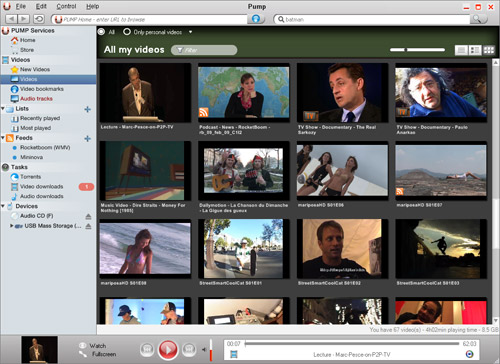
Task: Collapse the Feeds section
Action: 3,138
